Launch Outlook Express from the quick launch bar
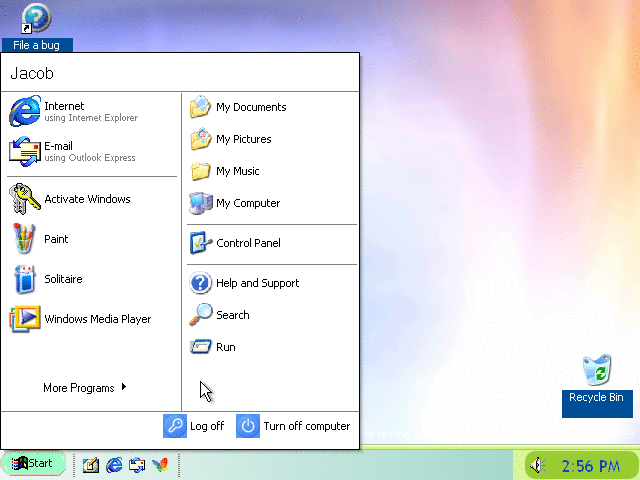Screen dimensions: 640x480 pyautogui.click(x=137, y=465)
